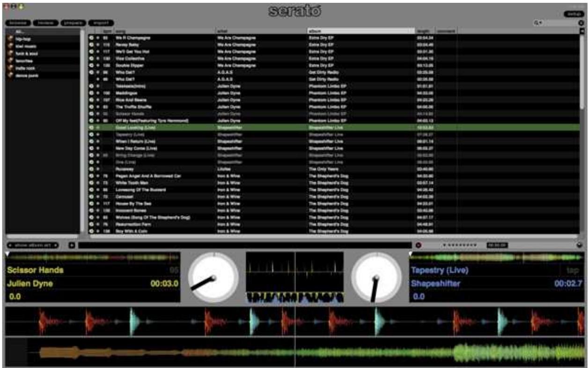Click icon above the track list scrollbar

[582, 31]
